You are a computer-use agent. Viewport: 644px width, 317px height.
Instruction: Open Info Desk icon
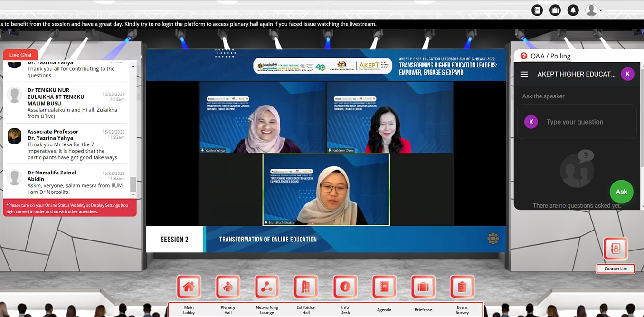pyautogui.click(x=345, y=287)
